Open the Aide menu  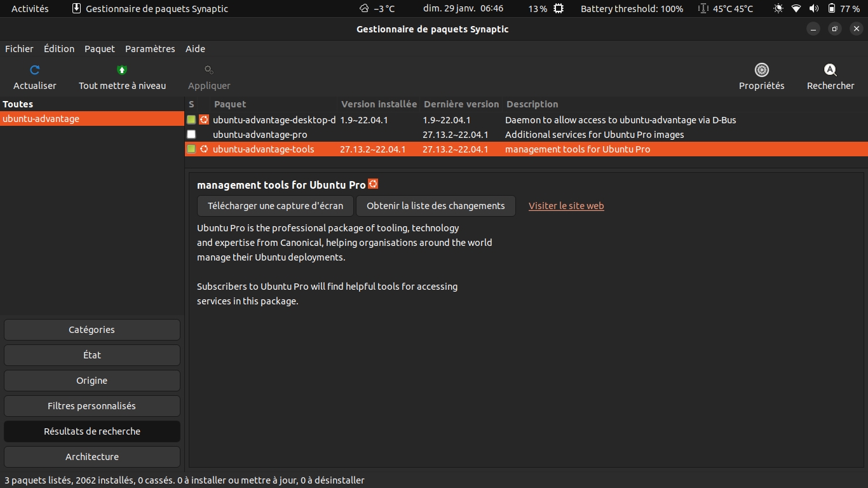pyautogui.click(x=195, y=49)
